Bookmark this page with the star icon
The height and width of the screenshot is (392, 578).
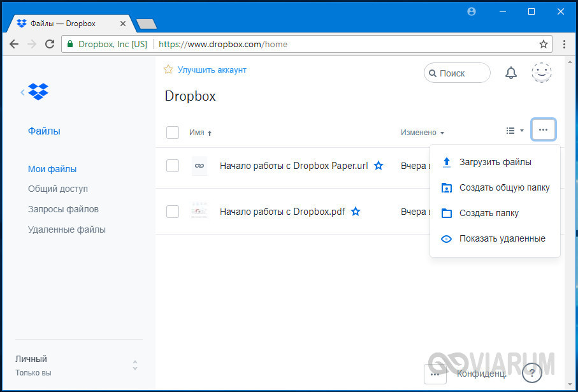pos(544,44)
